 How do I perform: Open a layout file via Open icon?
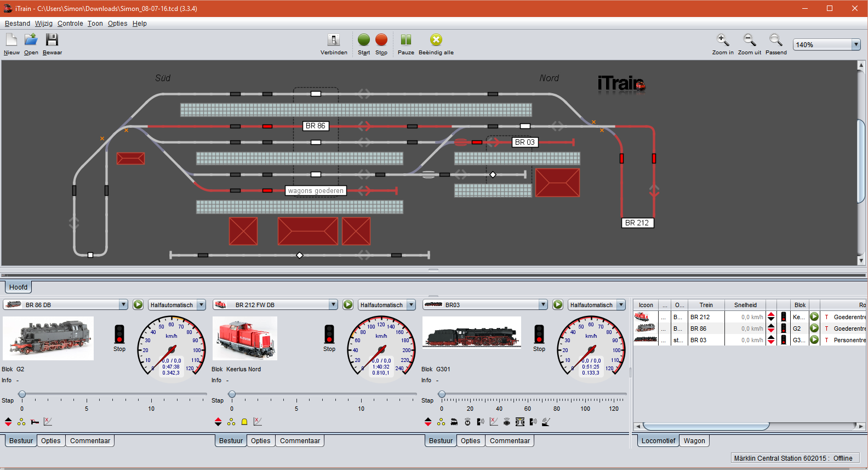click(31, 44)
